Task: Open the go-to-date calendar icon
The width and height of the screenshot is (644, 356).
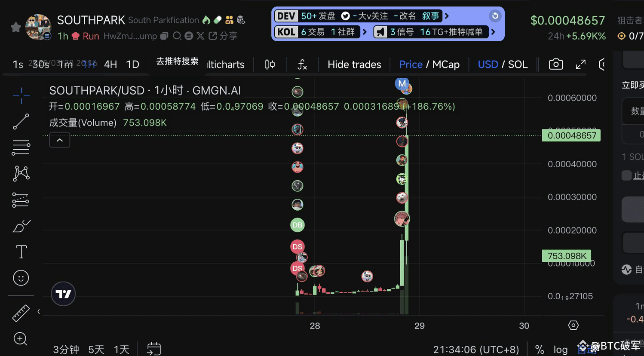Action: 153,349
